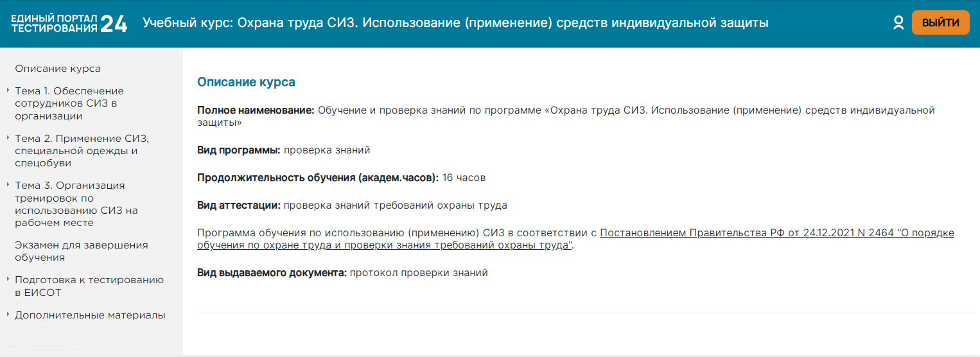Expand the arrow beside Тема 2
Viewport: 980px width, 357px height.
click(7, 138)
